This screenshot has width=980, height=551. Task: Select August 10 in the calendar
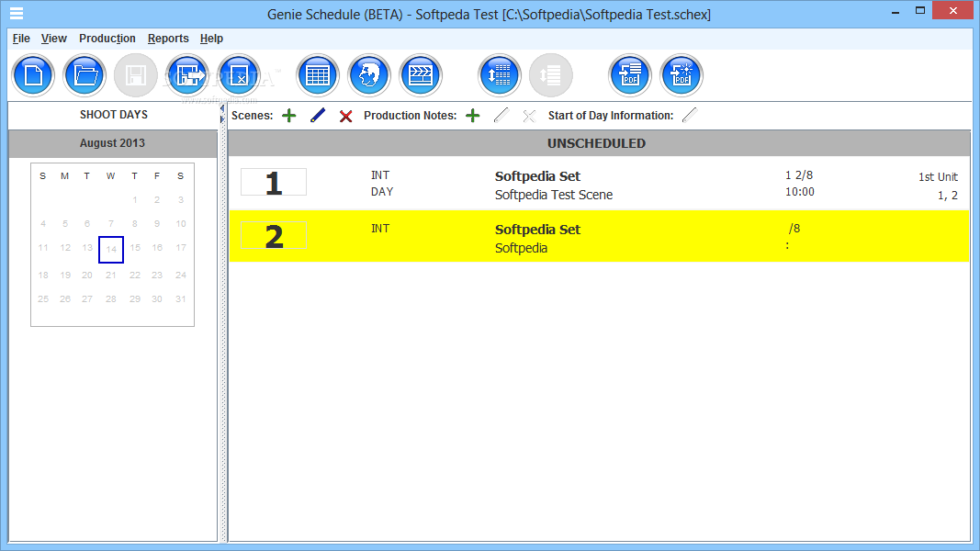click(181, 224)
